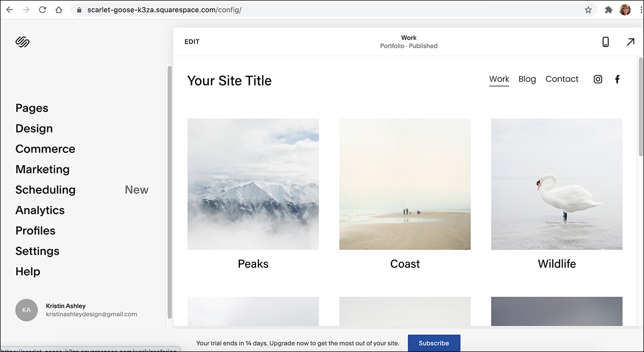644x352 pixels.
Task: Click the open-site-in-new-tab arrow icon
Action: [631, 41]
